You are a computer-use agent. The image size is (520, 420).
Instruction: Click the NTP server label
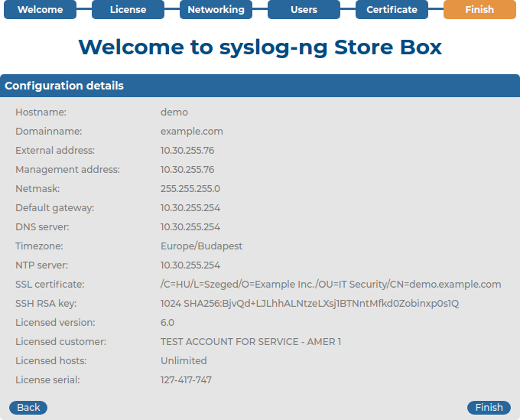(41, 265)
